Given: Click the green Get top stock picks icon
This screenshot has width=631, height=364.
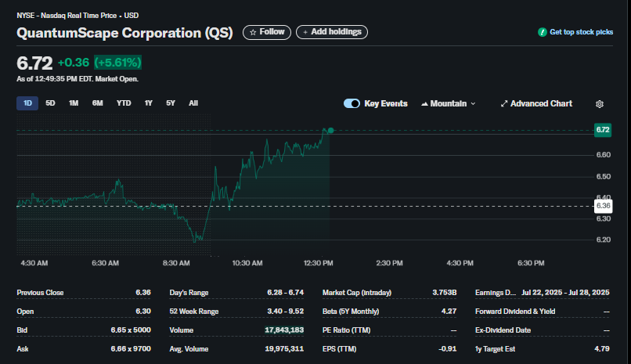Looking at the screenshot, I should coord(542,32).
